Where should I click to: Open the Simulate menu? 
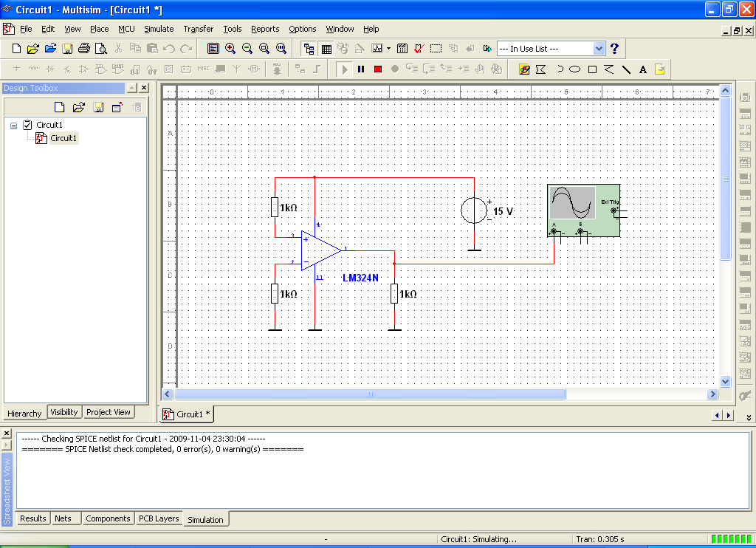(x=159, y=29)
